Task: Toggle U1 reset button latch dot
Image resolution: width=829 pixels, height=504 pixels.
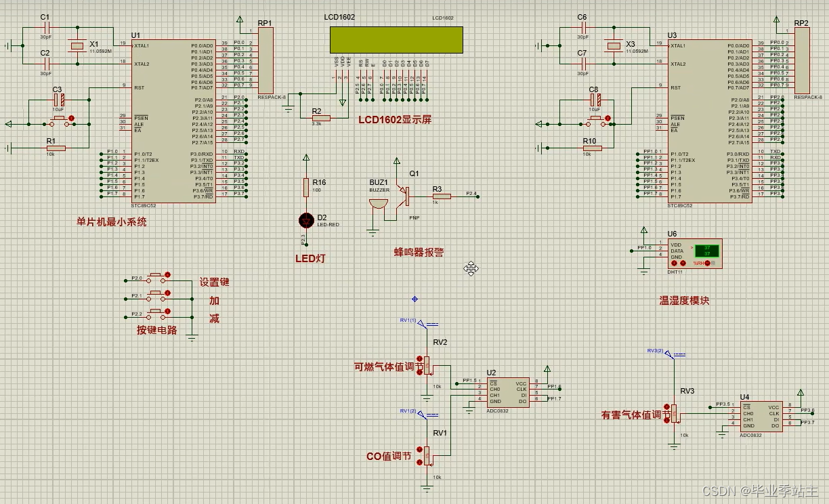Action: tap(72, 119)
